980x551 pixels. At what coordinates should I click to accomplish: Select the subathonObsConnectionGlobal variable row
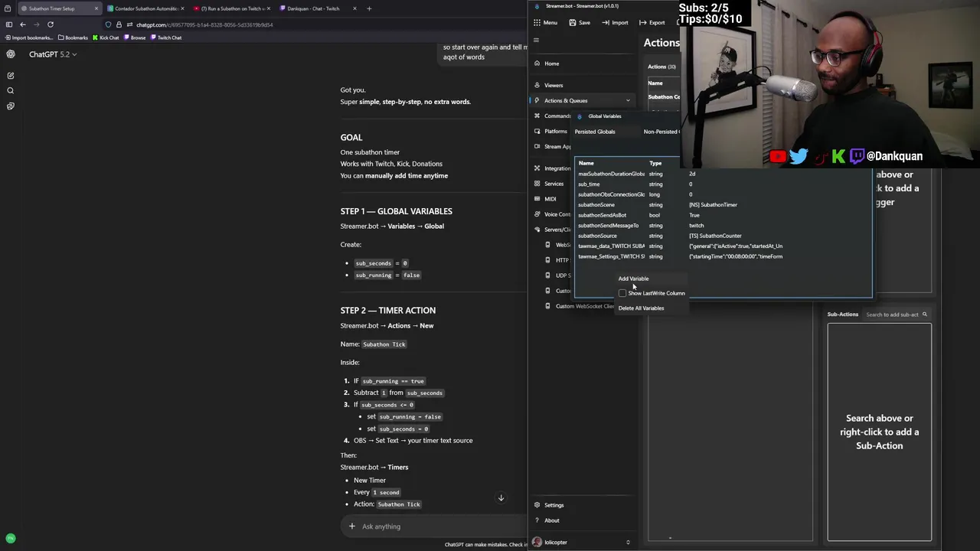723,194
